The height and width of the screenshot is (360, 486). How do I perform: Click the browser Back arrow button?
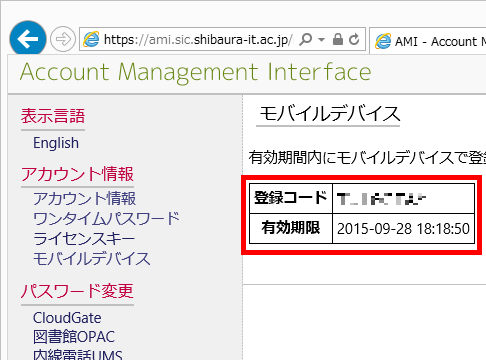click(x=28, y=39)
